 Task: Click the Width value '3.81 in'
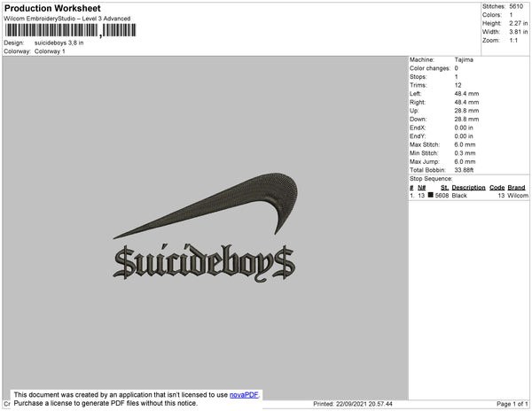coord(518,32)
